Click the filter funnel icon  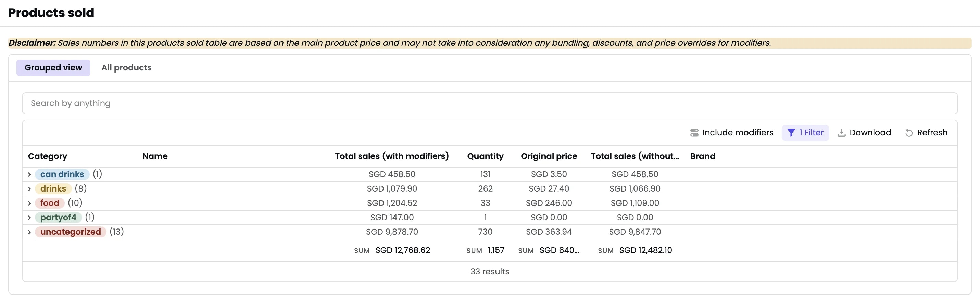point(791,132)
